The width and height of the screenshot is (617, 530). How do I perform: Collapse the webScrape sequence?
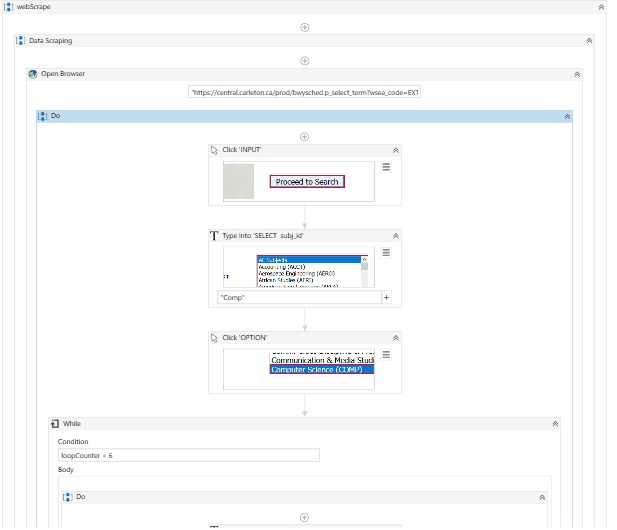[x=601, y=7]
